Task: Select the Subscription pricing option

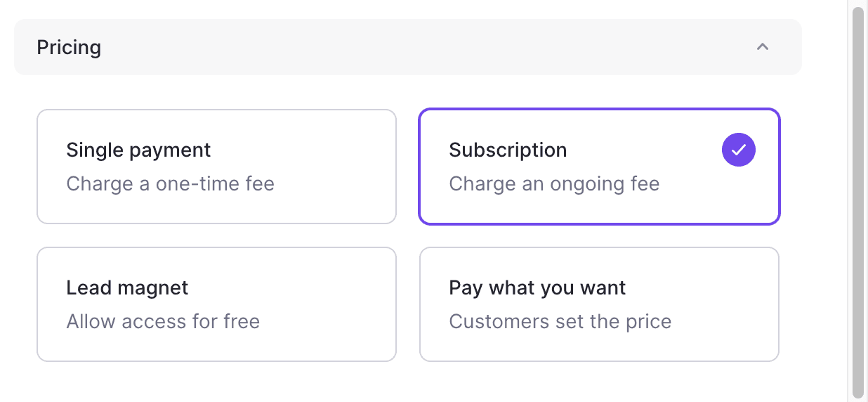Action: click(599, 167)
